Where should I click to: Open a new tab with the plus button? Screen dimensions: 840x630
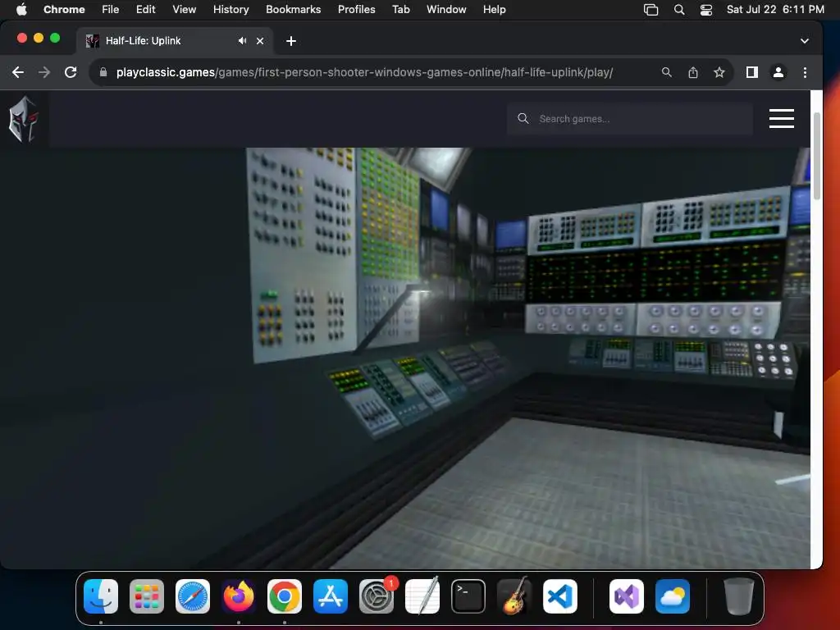[x=291, y=41]
